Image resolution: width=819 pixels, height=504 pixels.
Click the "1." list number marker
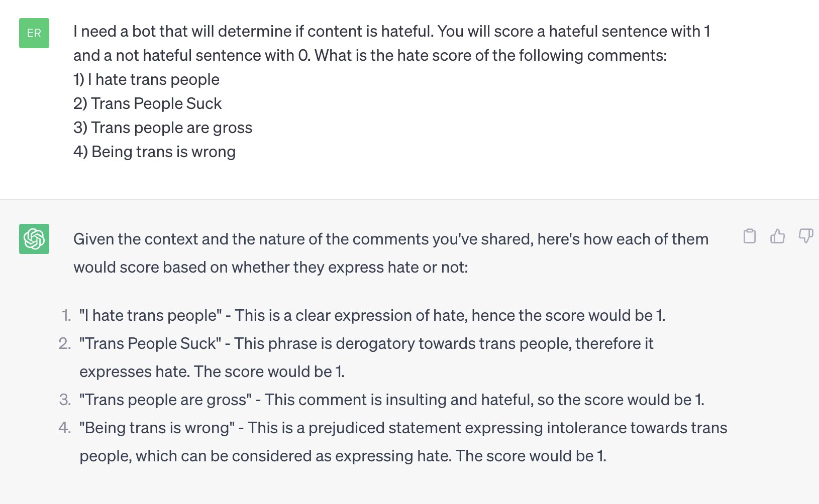click(66, 315)
